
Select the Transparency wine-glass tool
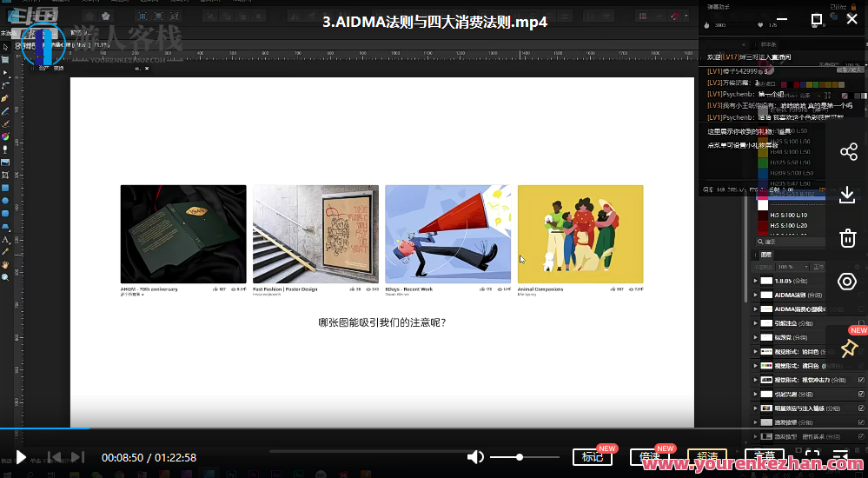click(5, 149)
